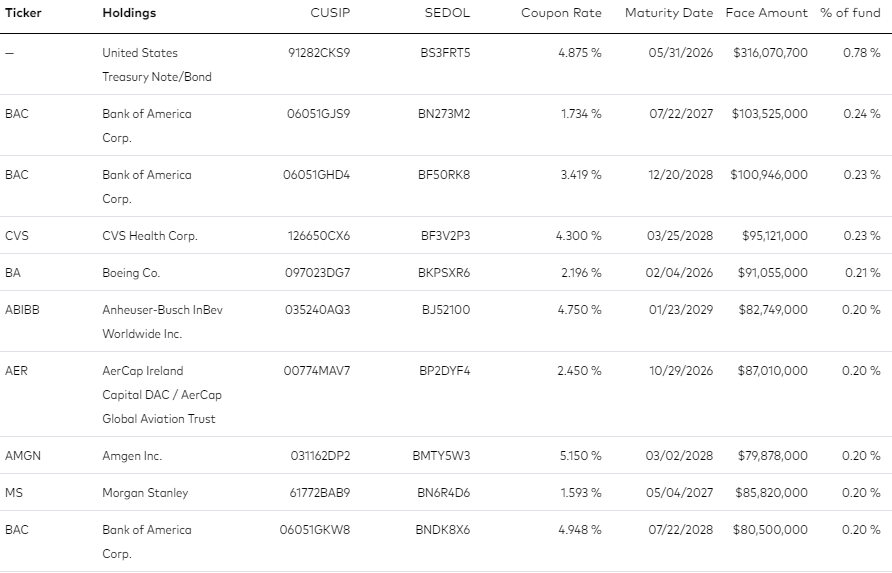Screen dimensions: 892x573
Task: Sort by Coupon Rate column header
Action: click(x=561, y=13)
